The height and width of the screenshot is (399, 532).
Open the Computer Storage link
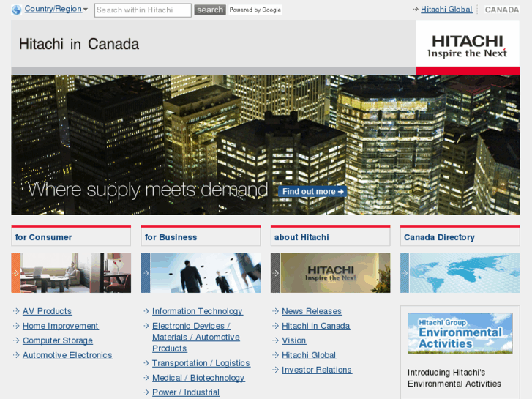[x=58, y=340]
